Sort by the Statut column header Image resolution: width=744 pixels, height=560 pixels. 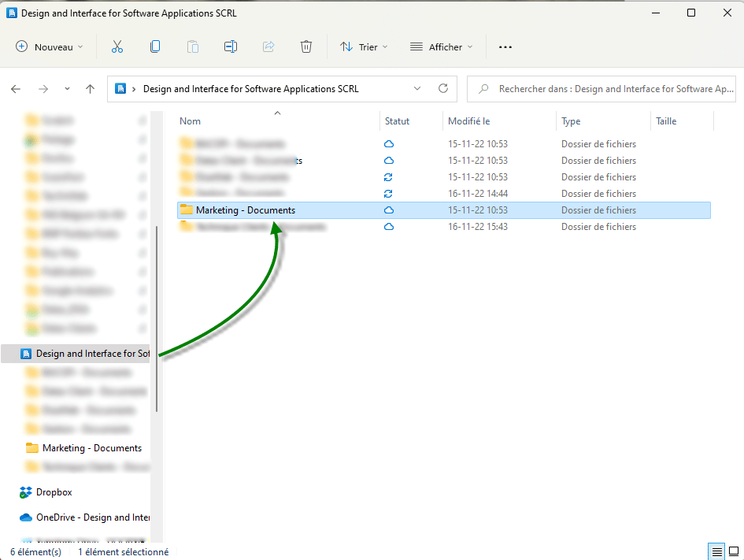[x=397, y=121]
